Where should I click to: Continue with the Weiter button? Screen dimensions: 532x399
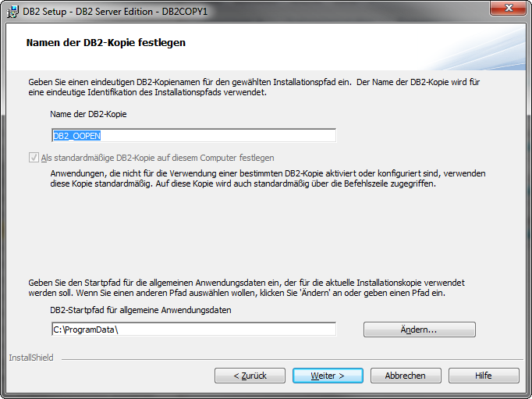328,376
